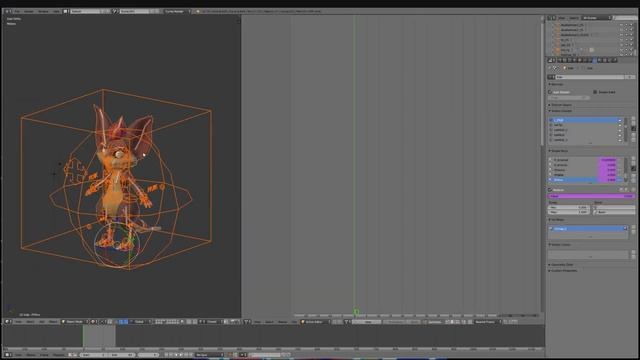Viewport: 640px width, 360px height.
Task: Open the Material properties tab
Action: click(x=600, y=60)
